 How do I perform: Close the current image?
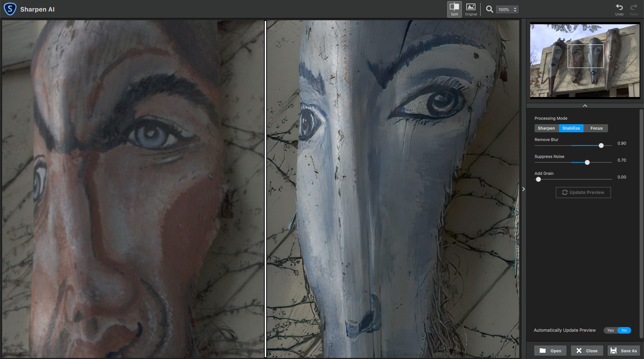pyautogui.click(x=587, y=351)
